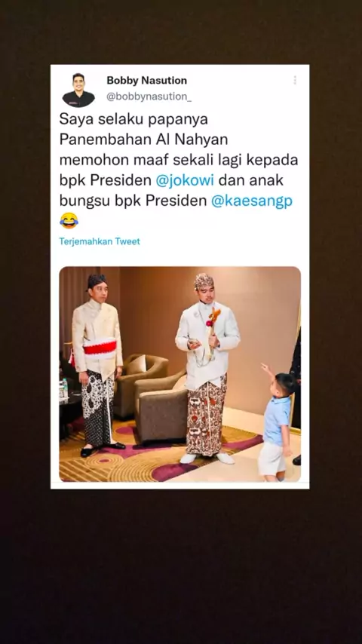The height and width of the screenshot is (644, 362).
Task: Click the dark background above the tweet card
Action: [181, 32]
